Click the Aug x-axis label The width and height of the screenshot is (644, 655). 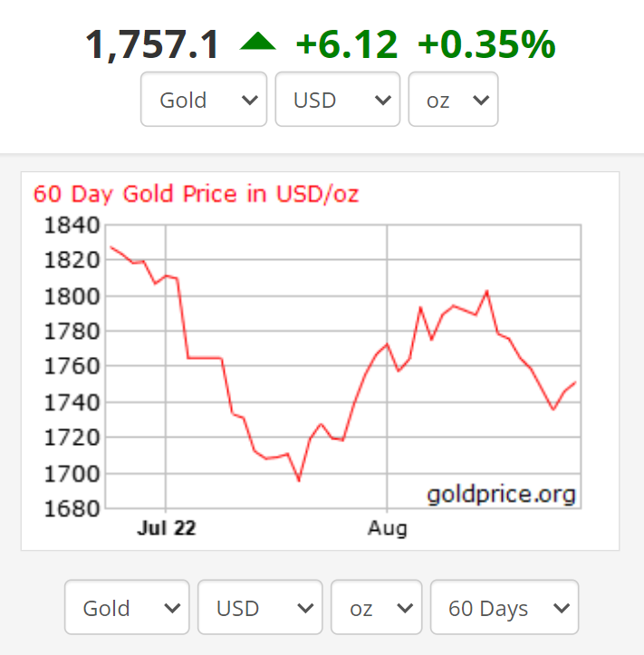(388, 528)
